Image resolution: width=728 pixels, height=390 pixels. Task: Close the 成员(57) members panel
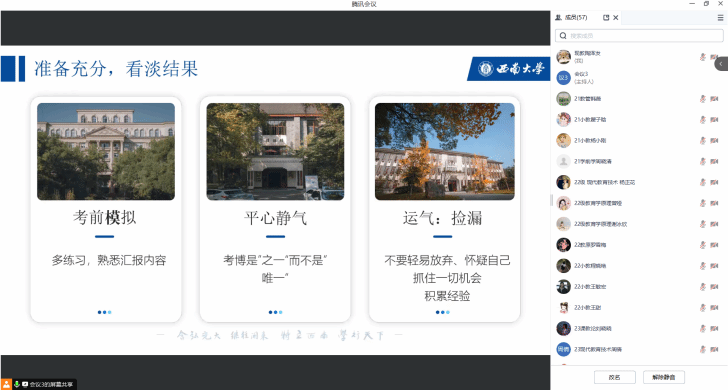click(x=616, y=18)
